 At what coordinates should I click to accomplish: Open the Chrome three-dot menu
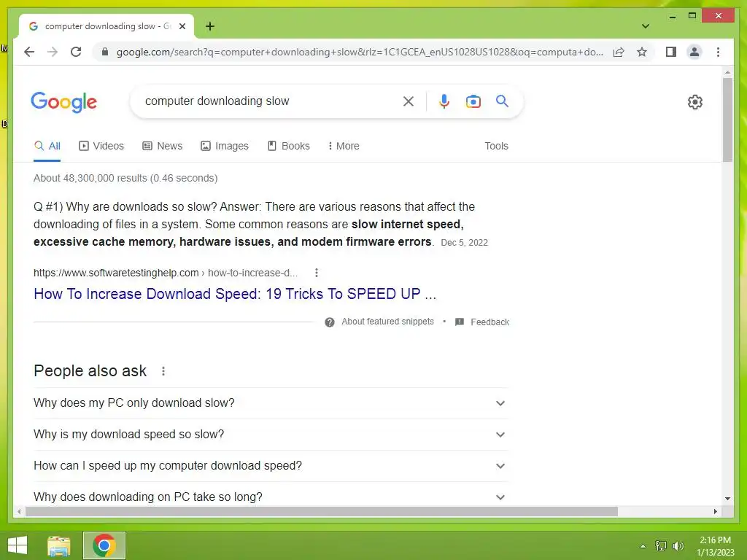[x=718, y=52]
